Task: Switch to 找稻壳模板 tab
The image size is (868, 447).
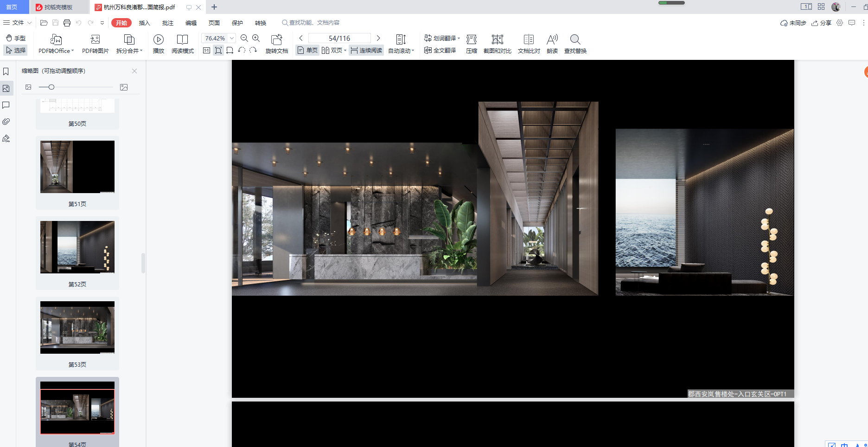Action: [x=59, y=7]
